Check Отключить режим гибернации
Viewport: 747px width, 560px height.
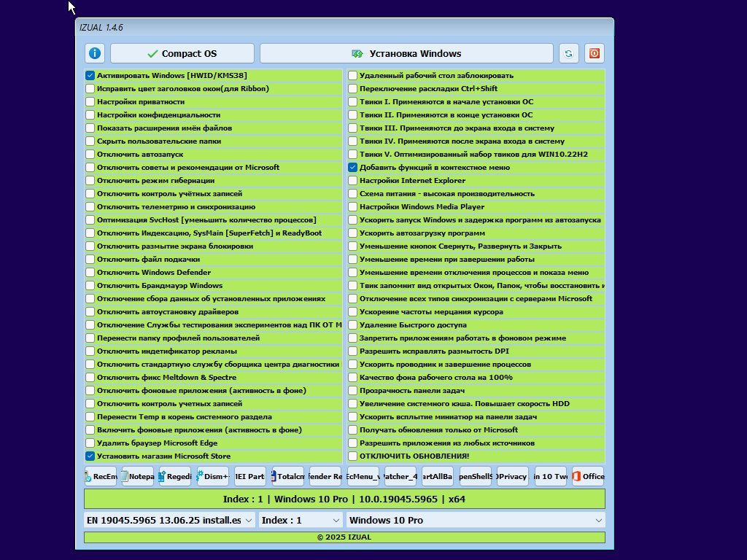tap(90, 181)
